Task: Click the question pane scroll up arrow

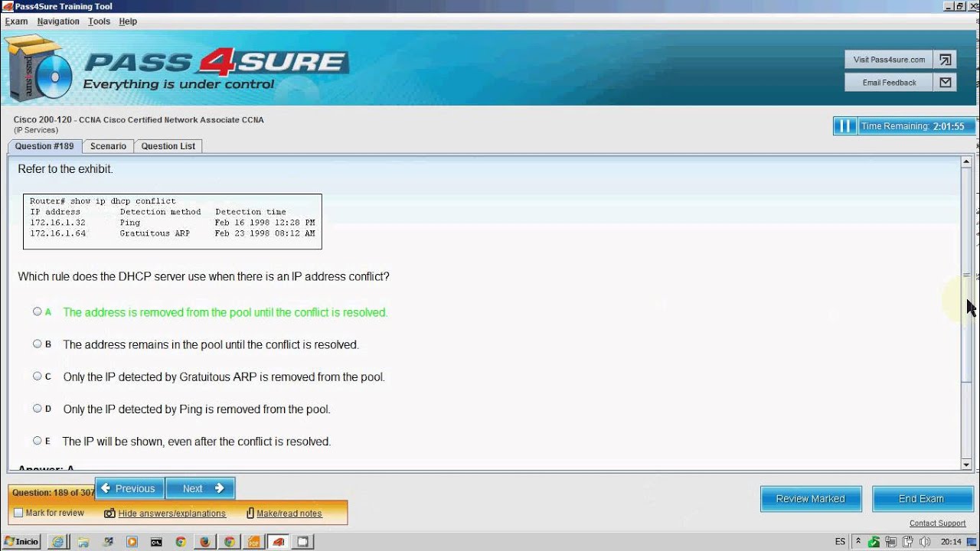Action: [x=966, y=162]
